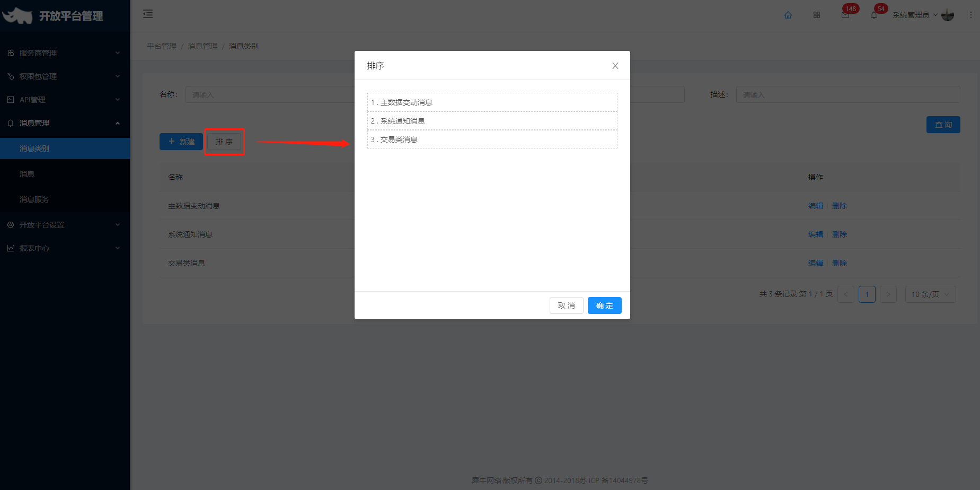Select 消息类别 in sidebar
Viewport: 980px width, 490px height.
65,148
